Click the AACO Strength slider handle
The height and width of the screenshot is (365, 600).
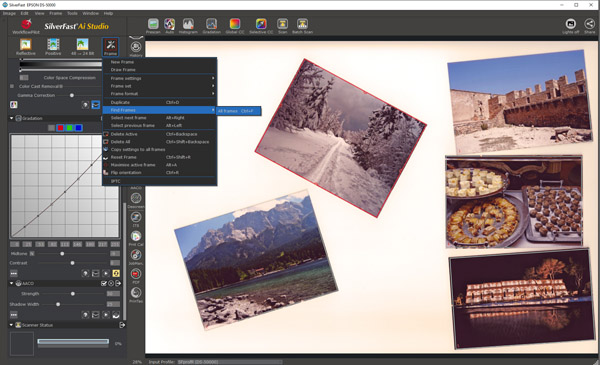coord(73,294)
